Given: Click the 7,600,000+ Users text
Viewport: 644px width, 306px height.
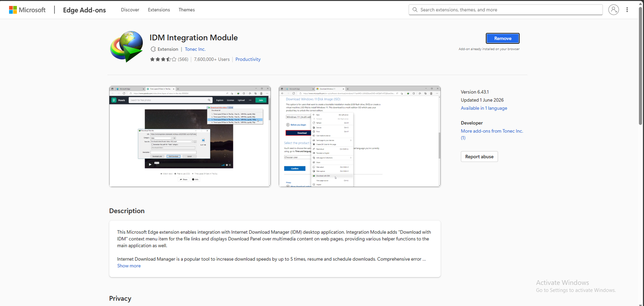Looking at the screenshot, I should [212, 60].
